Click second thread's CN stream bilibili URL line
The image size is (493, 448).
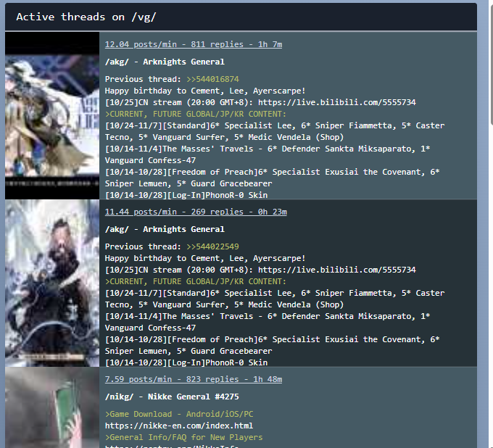[260, 270]
